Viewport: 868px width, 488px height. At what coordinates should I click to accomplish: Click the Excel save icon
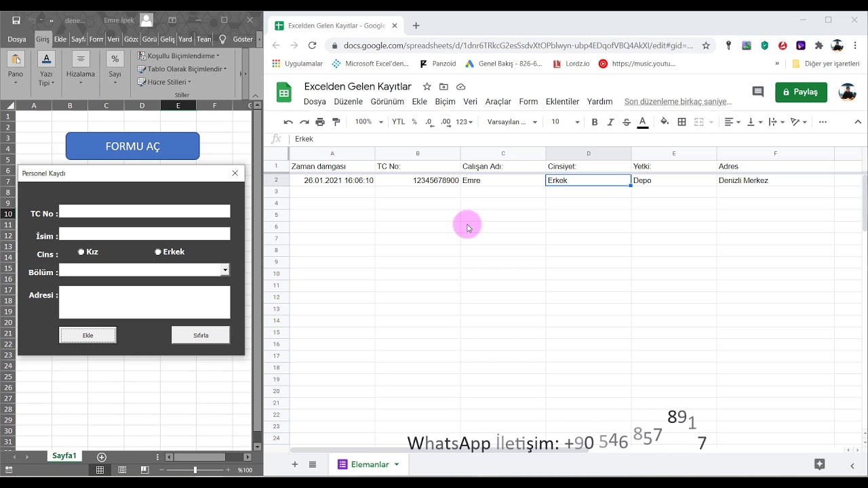pos(16,20)
